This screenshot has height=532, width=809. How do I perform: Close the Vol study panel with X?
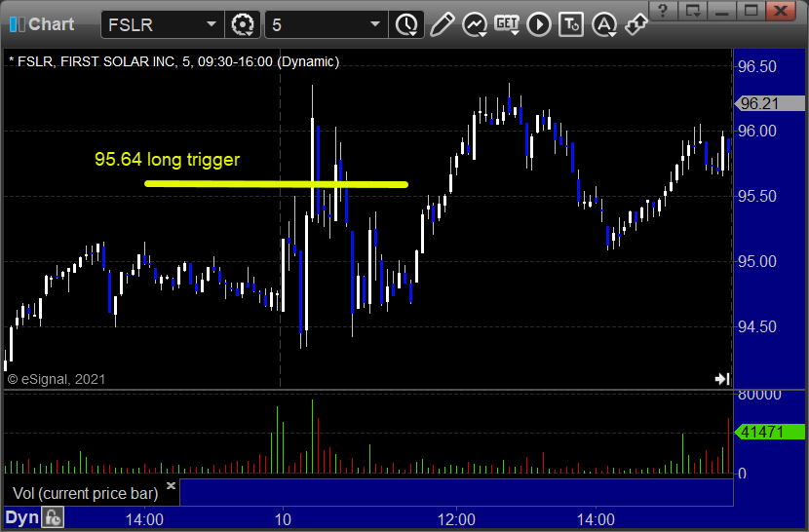coord(172,485)
